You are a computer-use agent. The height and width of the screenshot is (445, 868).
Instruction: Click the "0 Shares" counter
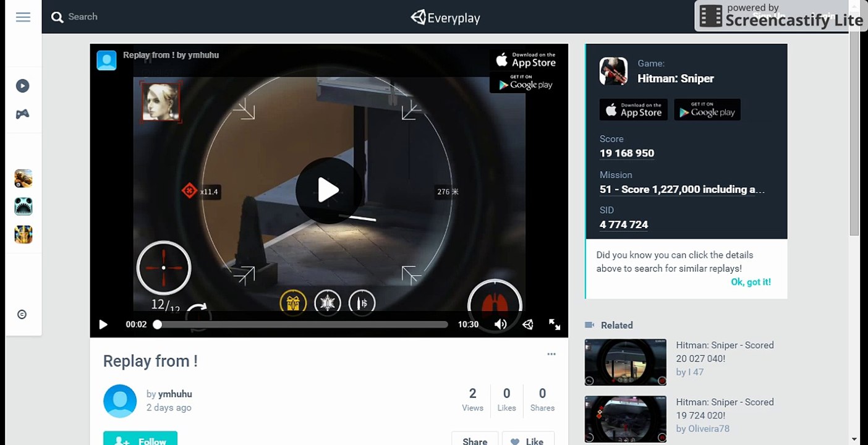(542, 399)
